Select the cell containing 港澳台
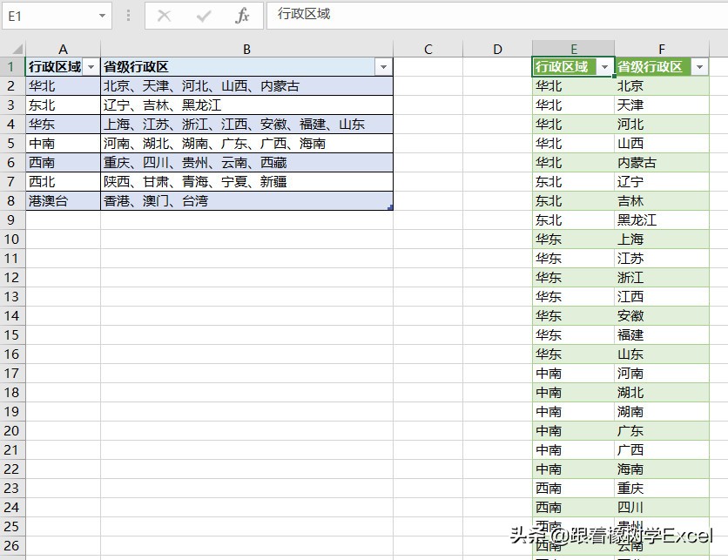 coord(52,200)
